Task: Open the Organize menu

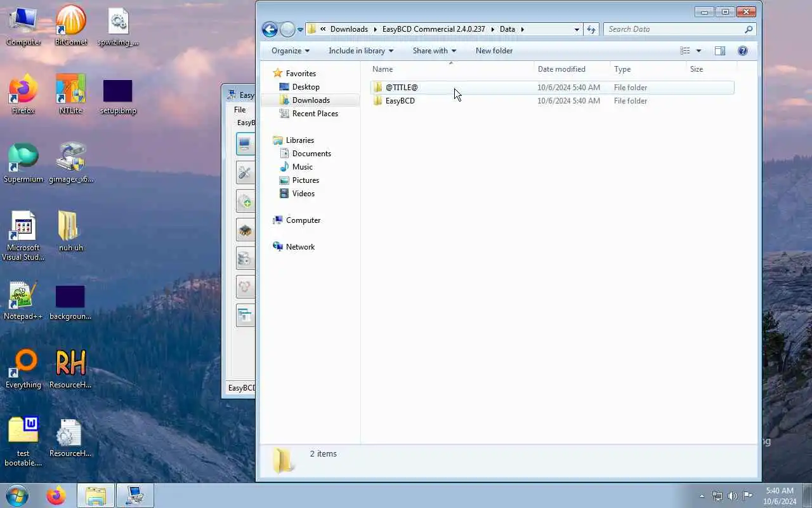Action: click(x=291, y=51)
